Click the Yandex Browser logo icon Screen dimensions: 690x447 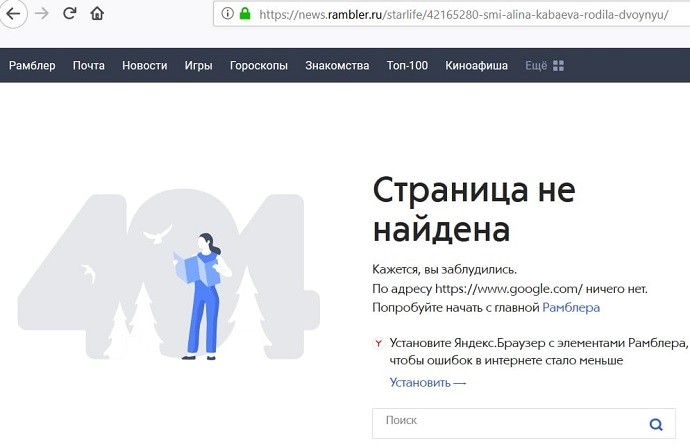[x=378, y=343]
